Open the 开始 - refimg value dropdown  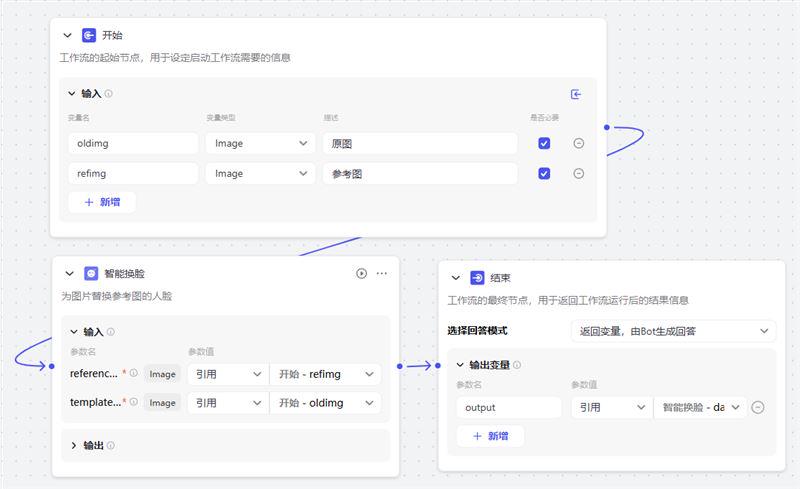325,374
